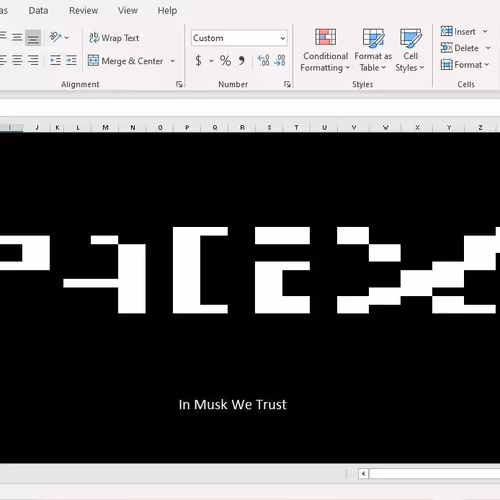The image size is (500, 500).
Task: Switch to the View tab
Action: coord(128,11)
